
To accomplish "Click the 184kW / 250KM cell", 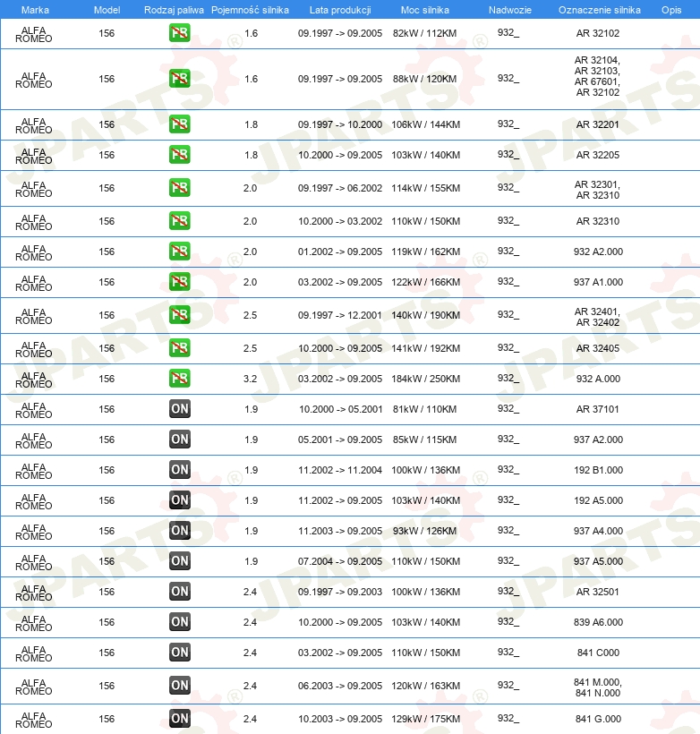I will (x=425, y=379).
